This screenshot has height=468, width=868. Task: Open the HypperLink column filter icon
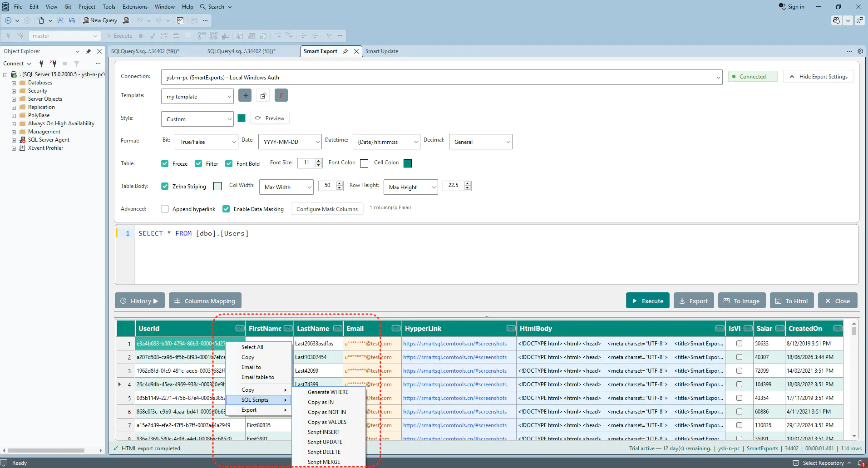pos(511,328)
